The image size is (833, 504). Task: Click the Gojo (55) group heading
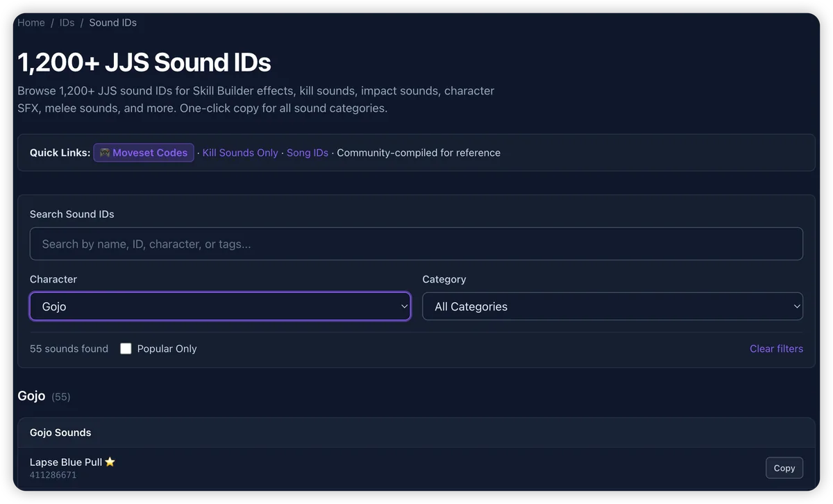coord(44,396)
